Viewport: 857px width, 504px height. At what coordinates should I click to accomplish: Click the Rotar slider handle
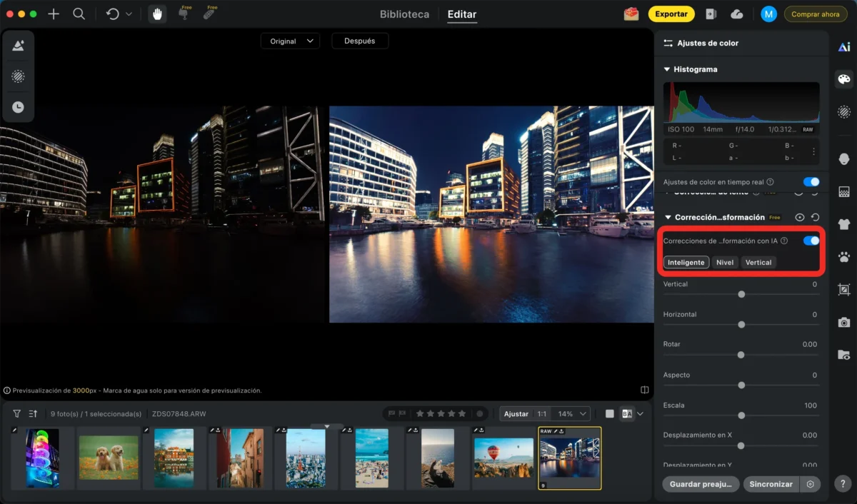[741, 355]
